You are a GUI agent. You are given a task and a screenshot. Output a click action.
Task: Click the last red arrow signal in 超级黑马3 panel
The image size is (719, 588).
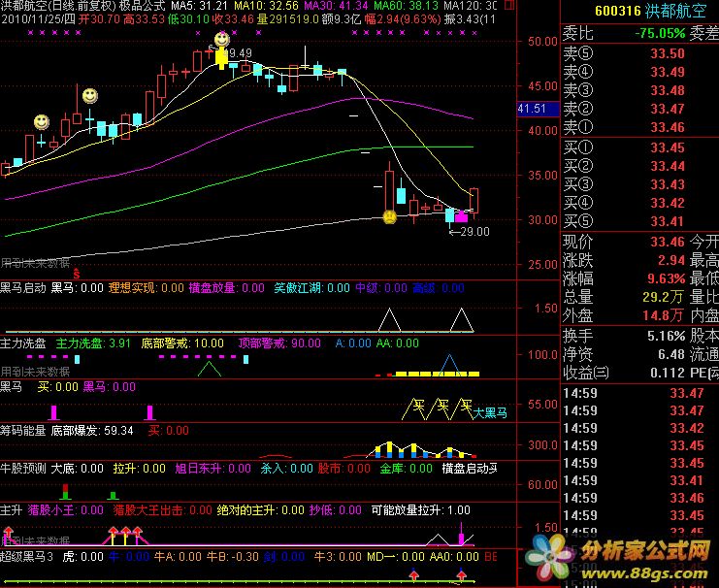[461, 574]
